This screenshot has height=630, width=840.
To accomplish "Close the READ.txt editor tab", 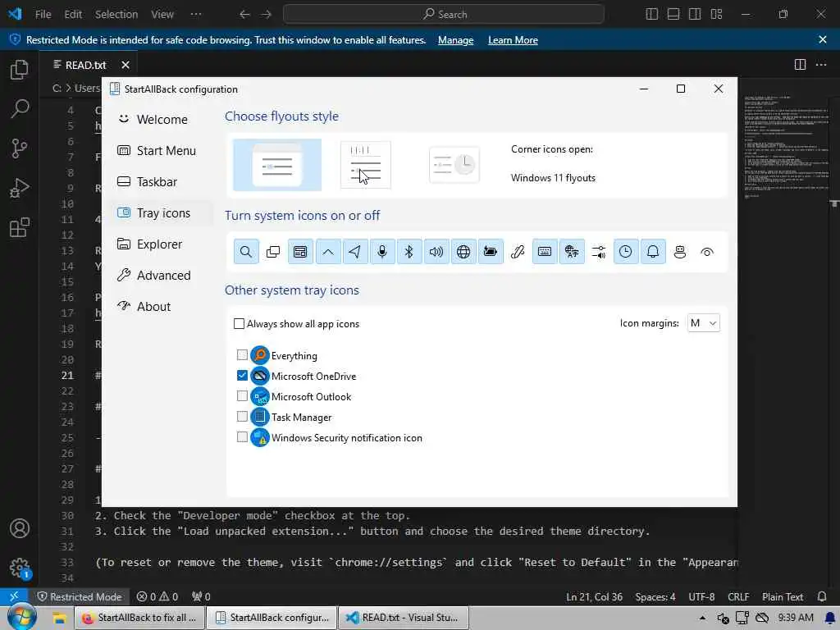I will click(x=126, y=65).
